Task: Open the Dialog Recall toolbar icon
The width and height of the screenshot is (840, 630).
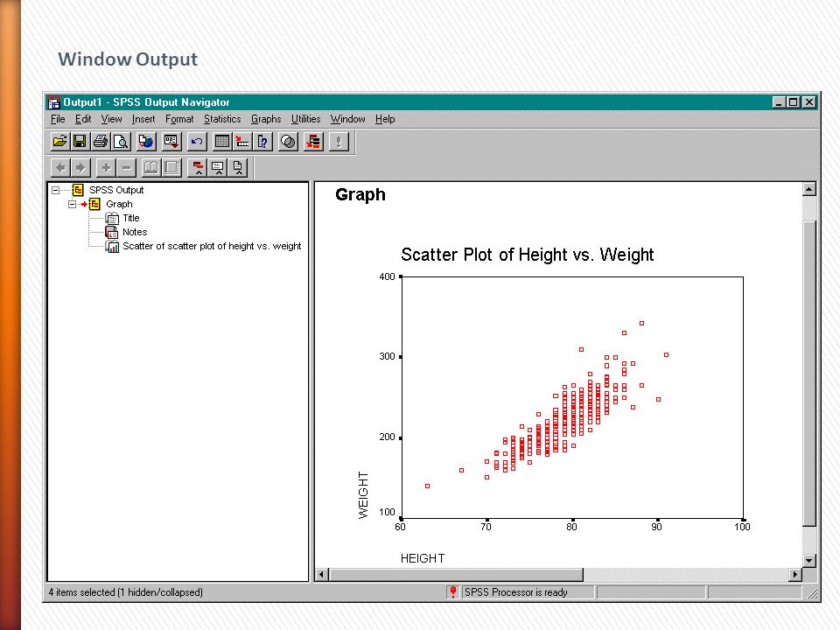Action: pos(171,142)
